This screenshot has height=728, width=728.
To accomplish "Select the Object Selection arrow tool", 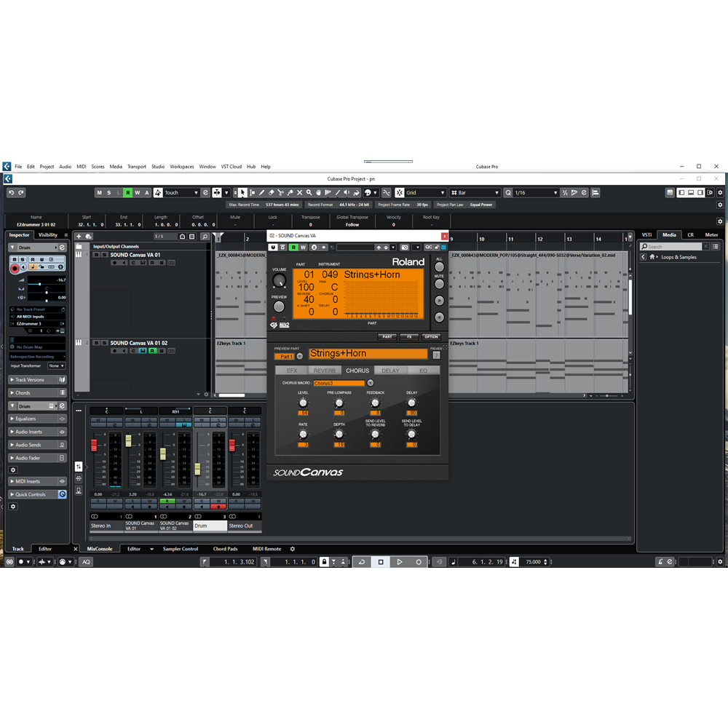I will pyautogui.click(x=242, y=193).
